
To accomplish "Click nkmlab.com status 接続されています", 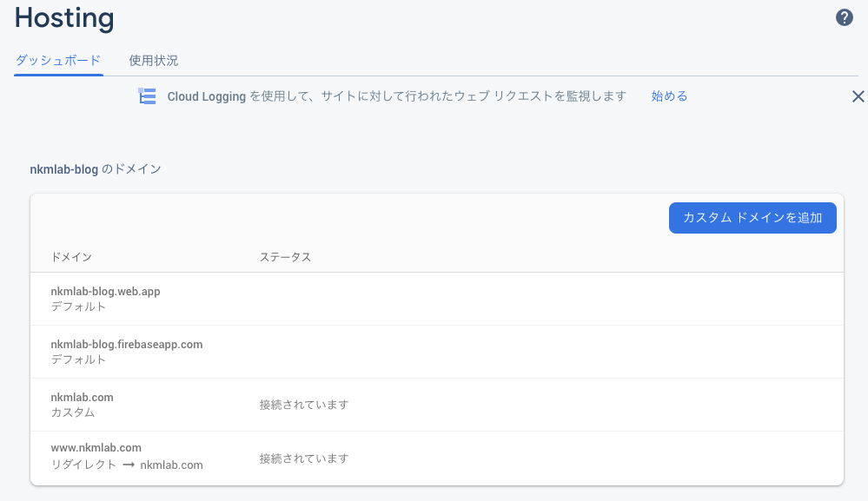I will click(x=304, y=405).
